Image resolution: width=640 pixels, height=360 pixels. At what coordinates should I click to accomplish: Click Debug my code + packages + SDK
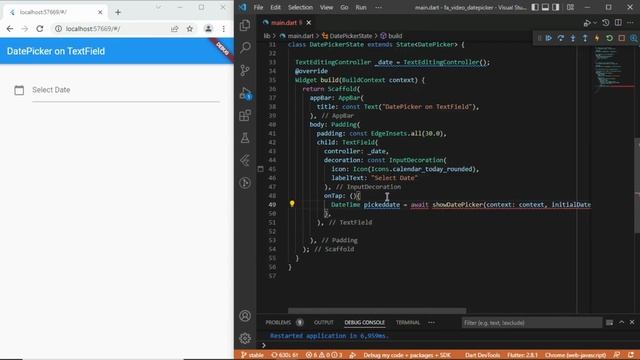click(407, 355)
